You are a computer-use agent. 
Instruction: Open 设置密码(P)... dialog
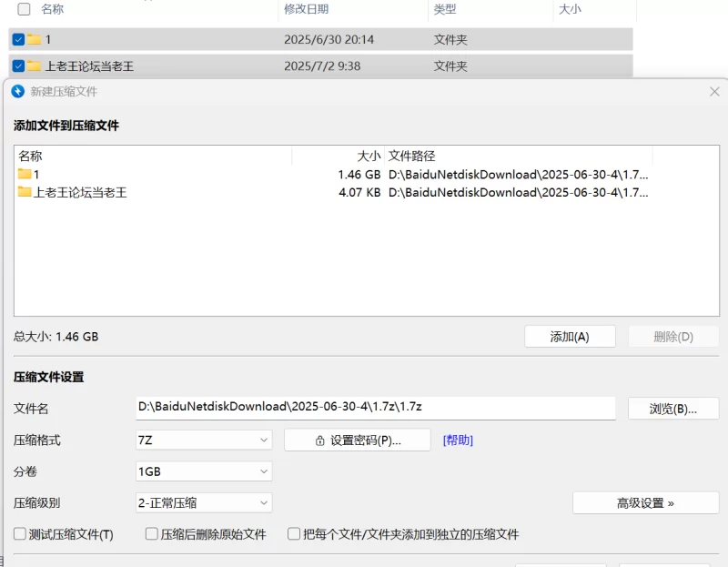tap(358, 440)
